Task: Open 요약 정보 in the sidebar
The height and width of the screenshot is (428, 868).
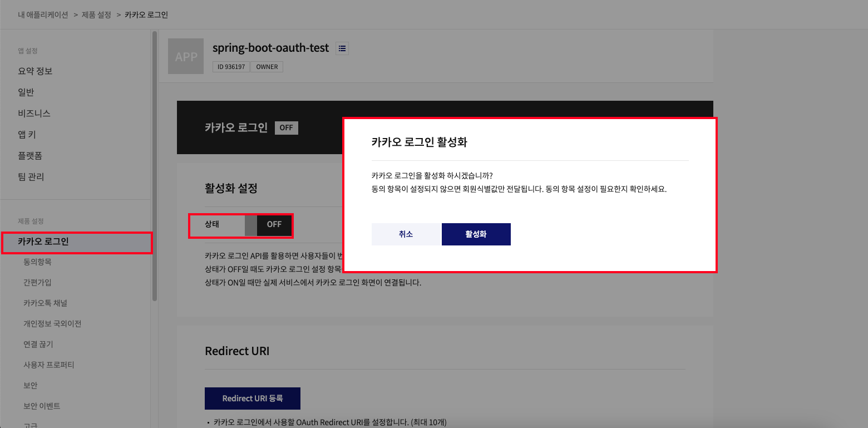Action: click(35, 71)
